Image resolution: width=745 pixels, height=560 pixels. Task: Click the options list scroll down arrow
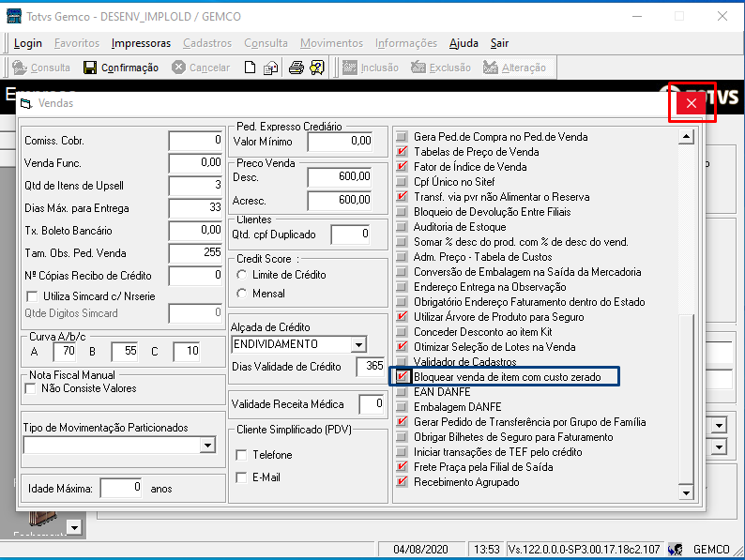(x=686, y=492)
